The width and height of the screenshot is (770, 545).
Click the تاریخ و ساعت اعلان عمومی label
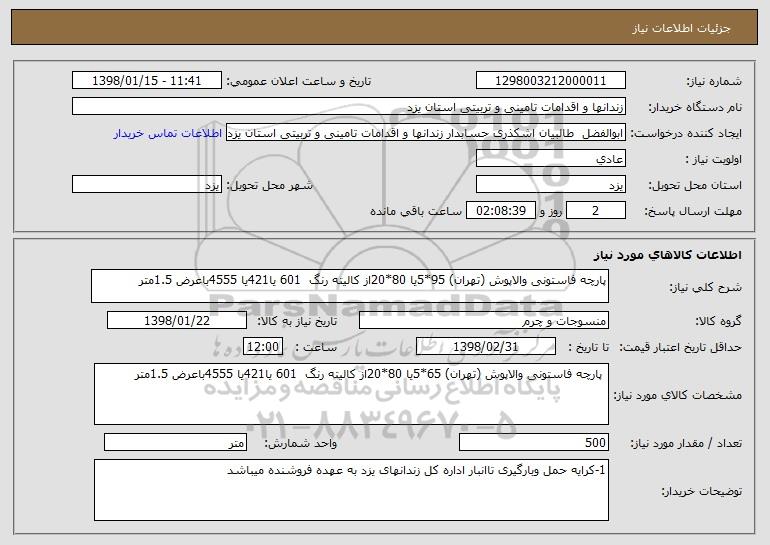[x=299, y=82]
